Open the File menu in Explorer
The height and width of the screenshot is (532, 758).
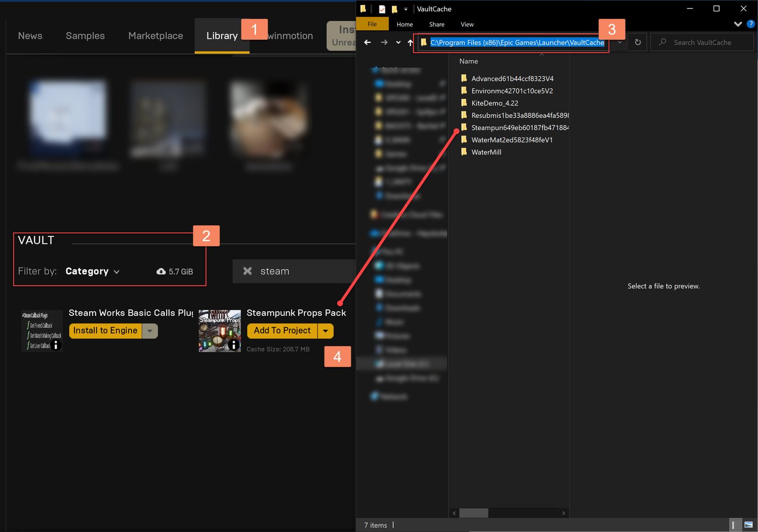[372, 24]
